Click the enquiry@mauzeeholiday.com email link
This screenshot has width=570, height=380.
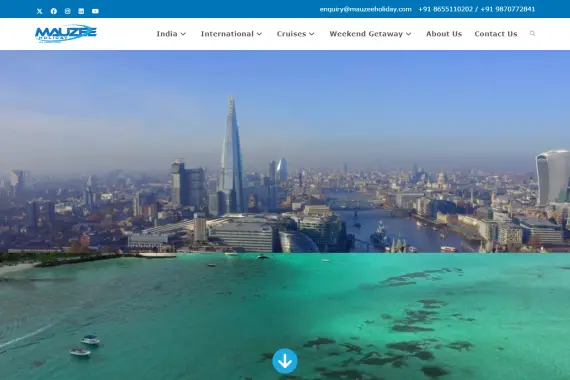pos(366,9)
